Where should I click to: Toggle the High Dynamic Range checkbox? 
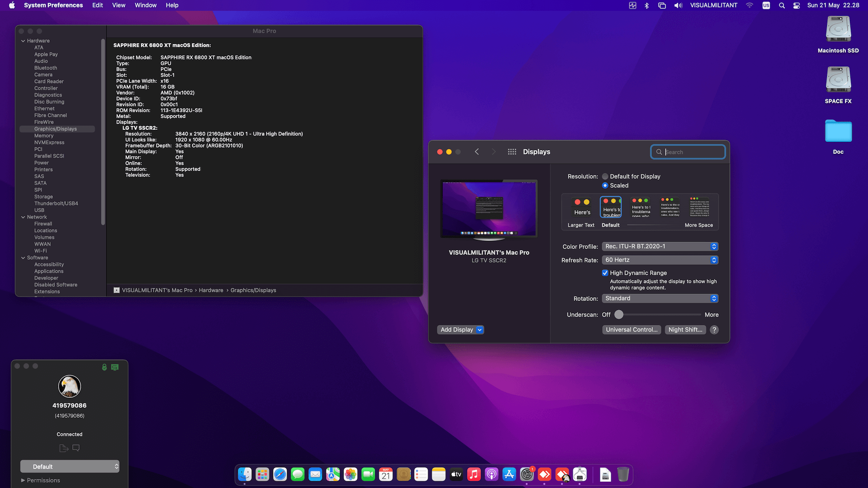click(605, 273)
